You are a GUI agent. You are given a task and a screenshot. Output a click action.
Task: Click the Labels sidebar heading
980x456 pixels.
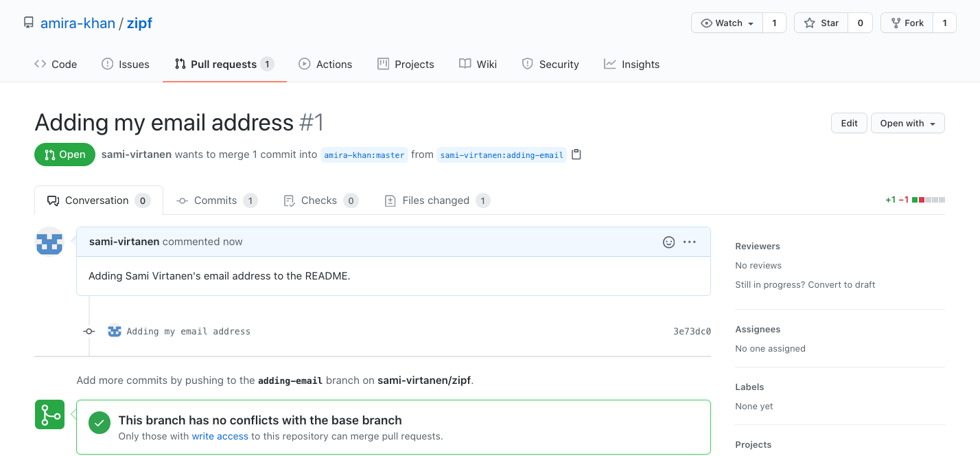[749, 387]
